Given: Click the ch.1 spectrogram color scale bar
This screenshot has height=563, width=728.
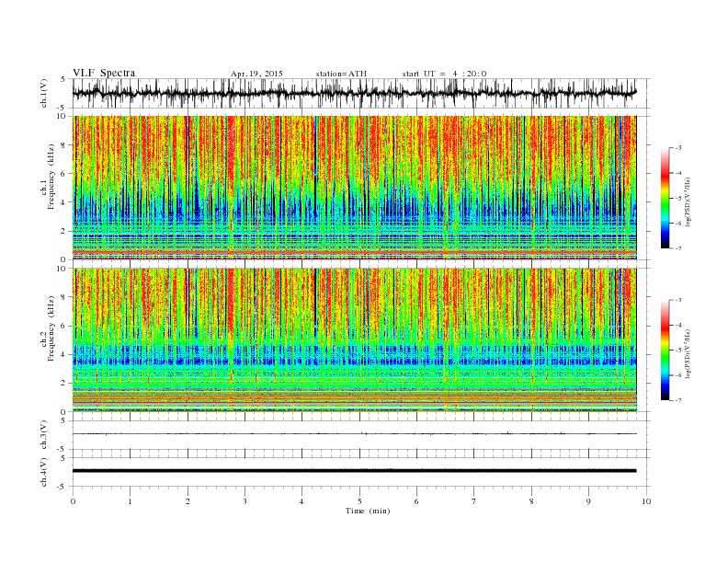Looking at the screenshot, I should point(665,198).
